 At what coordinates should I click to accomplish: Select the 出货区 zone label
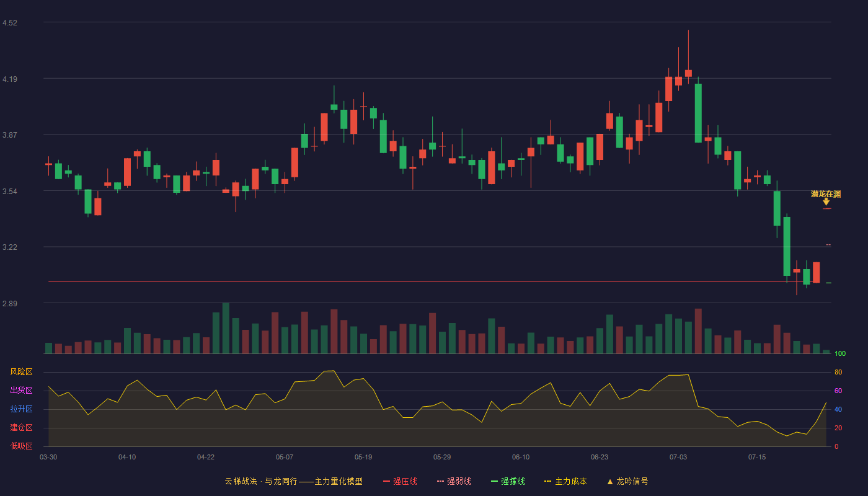coord(21,391)
